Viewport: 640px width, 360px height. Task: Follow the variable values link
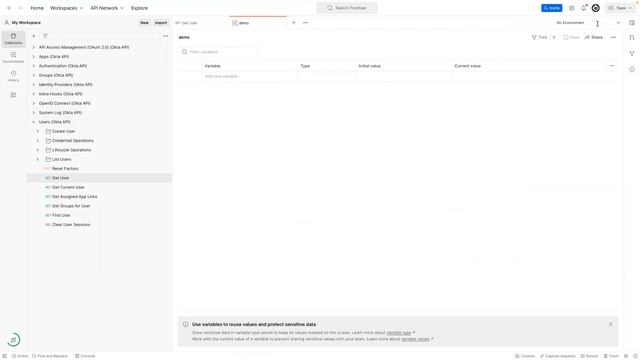point(415,339)
